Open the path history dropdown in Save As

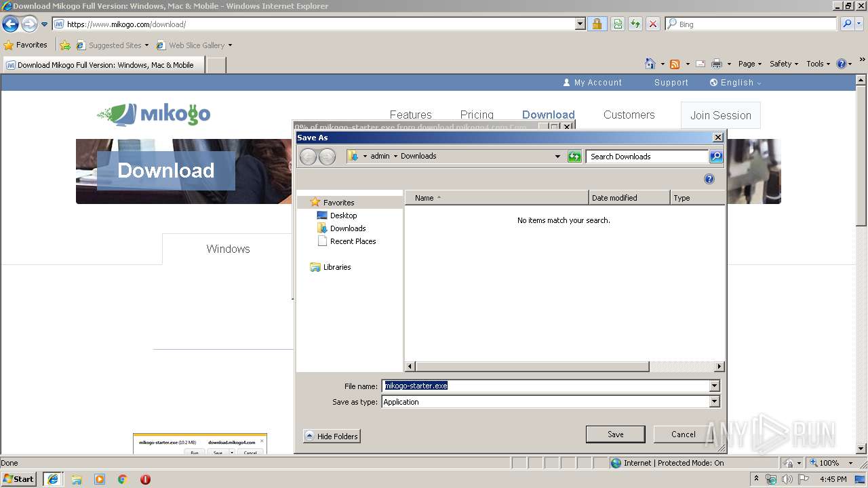click(x=557, y=157)
